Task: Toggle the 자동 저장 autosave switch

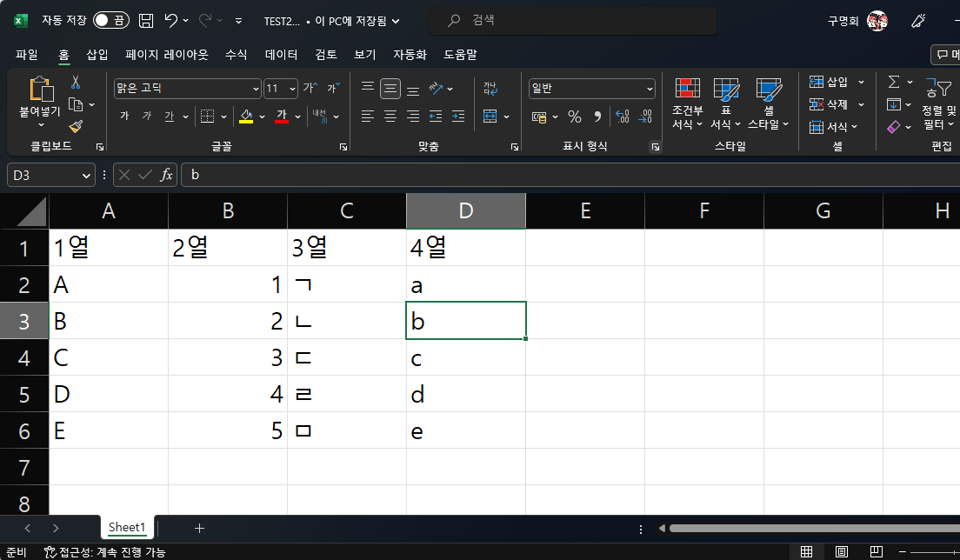Action: (x=110, y=20)
